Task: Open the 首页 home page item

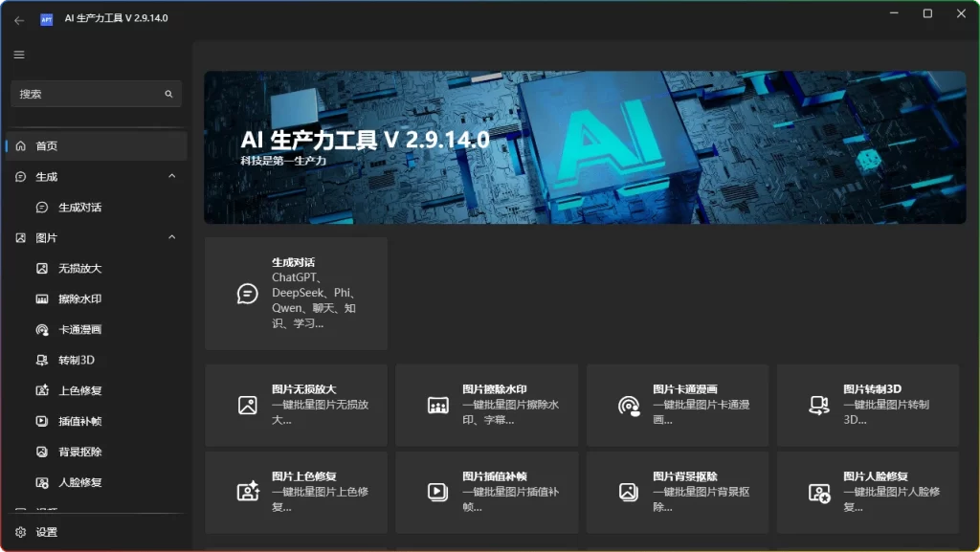Action: click(x=97, y=145)
